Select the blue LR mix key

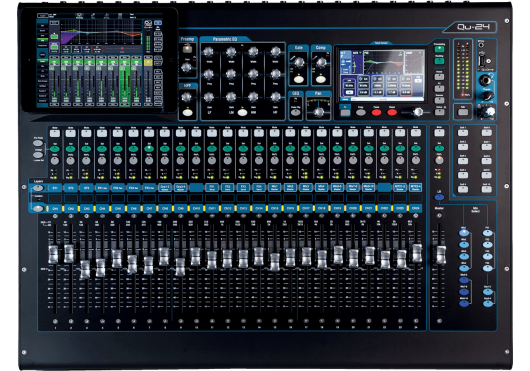(439, 197)
